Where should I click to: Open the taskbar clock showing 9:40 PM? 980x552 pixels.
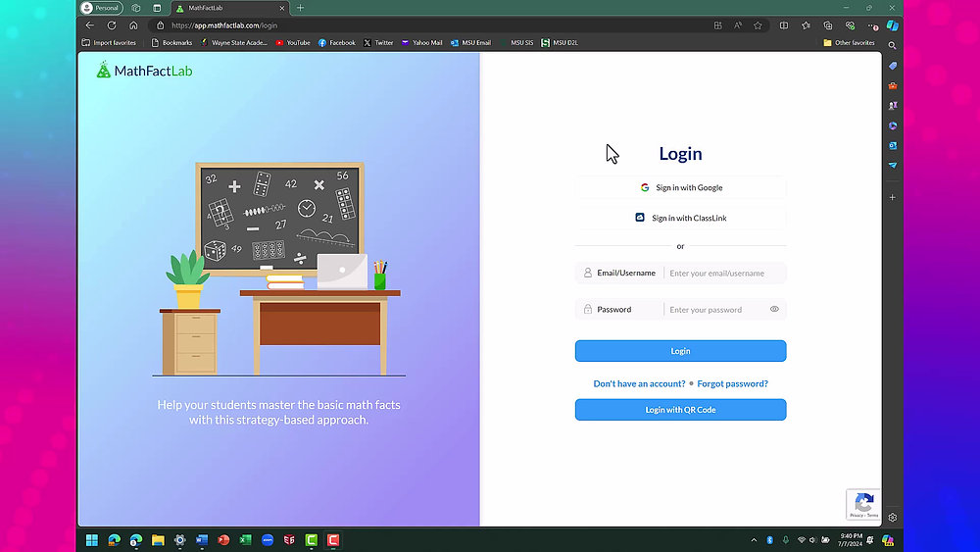pyautogui.click(x=851, y=540)
